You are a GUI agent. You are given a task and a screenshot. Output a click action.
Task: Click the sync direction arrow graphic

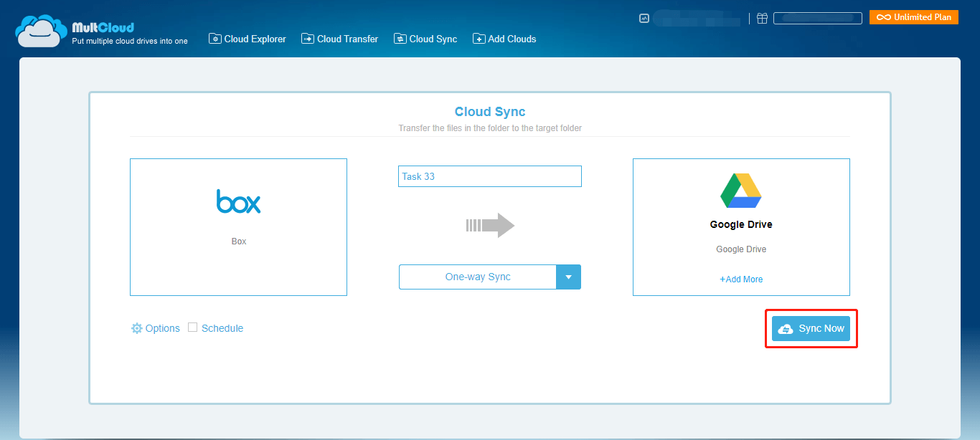(490, 225)
